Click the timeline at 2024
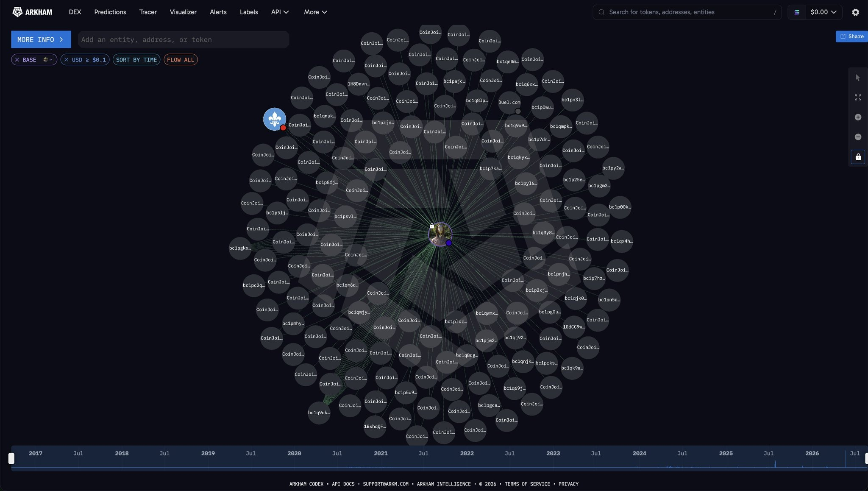The height and width of the screenshot is (491, 868). pyautogui.click(x=639, y=453)
